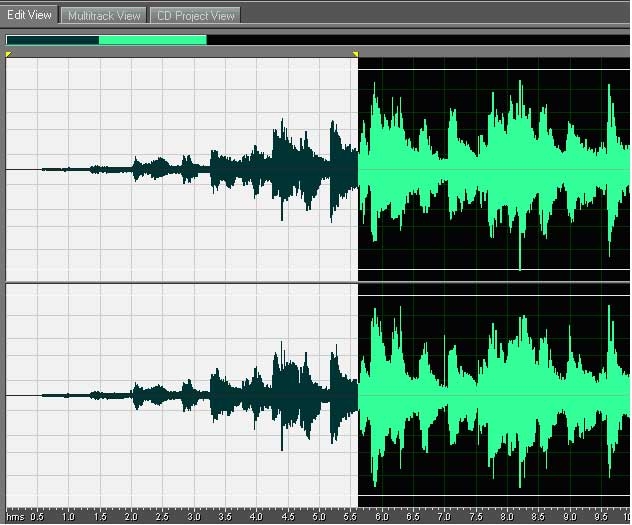
Task: Click the dark teal overview bar segment
Action: [x=53, y=40]
